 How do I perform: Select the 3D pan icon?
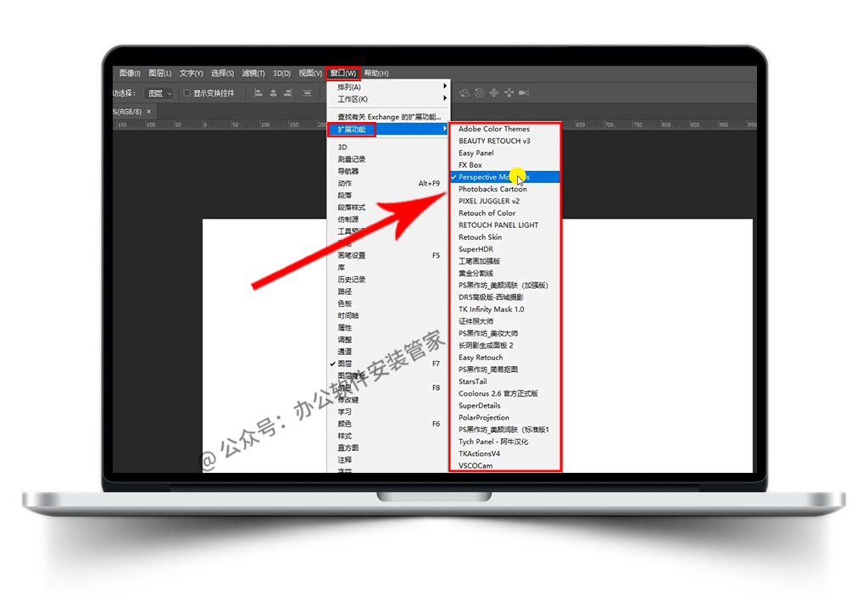click(x=494, y=93)
